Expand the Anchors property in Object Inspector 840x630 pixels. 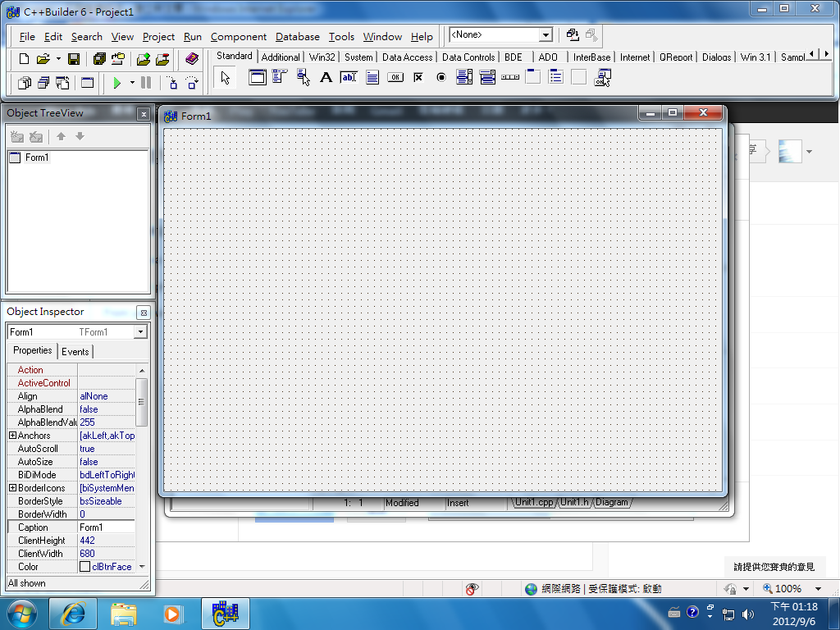tap(11, 436)
